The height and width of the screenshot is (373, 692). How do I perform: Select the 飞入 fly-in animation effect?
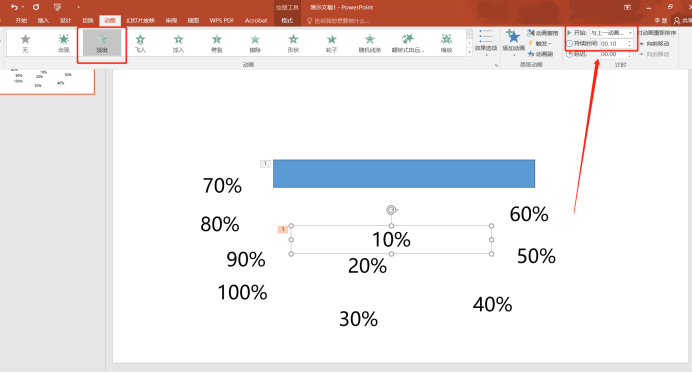click(x=140, y=43)
